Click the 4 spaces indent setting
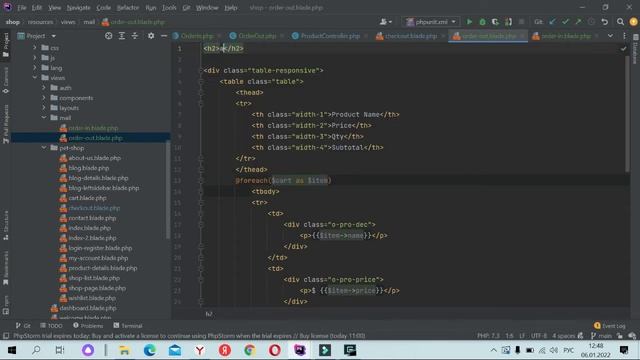The image size is (640, 360). coord(564,336)
